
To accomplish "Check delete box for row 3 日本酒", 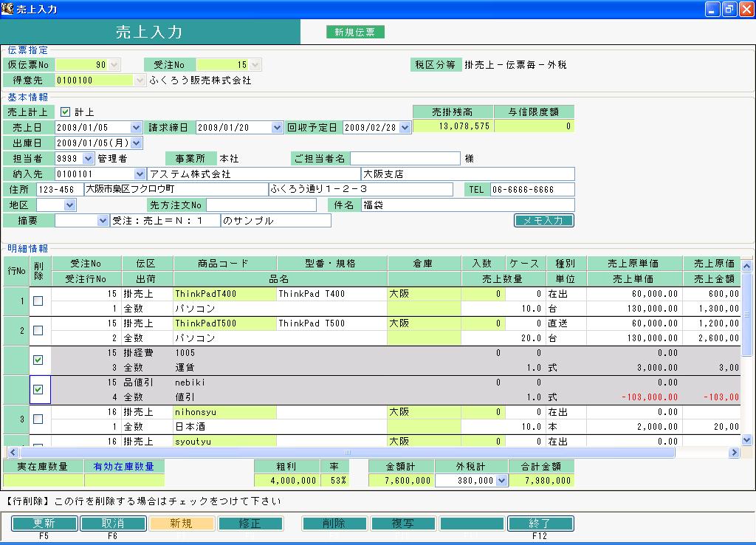I will [x=38, y=419].
